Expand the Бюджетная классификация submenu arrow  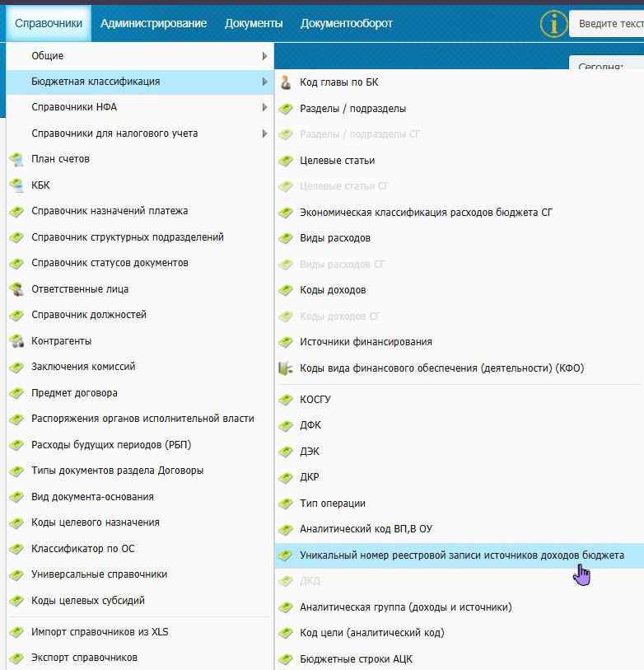coord(265,82)
